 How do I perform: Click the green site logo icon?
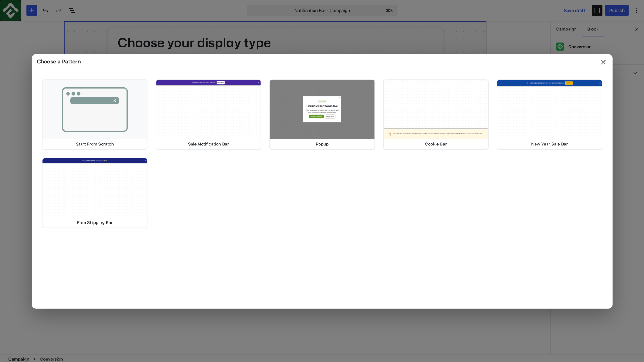[x=10, y=10]
